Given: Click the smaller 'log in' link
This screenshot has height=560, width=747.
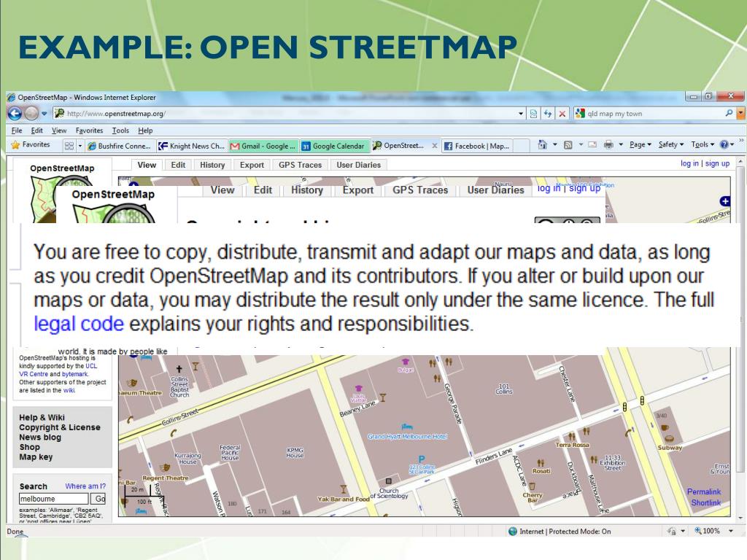Looking at the screenshot, I should point(689,163).
